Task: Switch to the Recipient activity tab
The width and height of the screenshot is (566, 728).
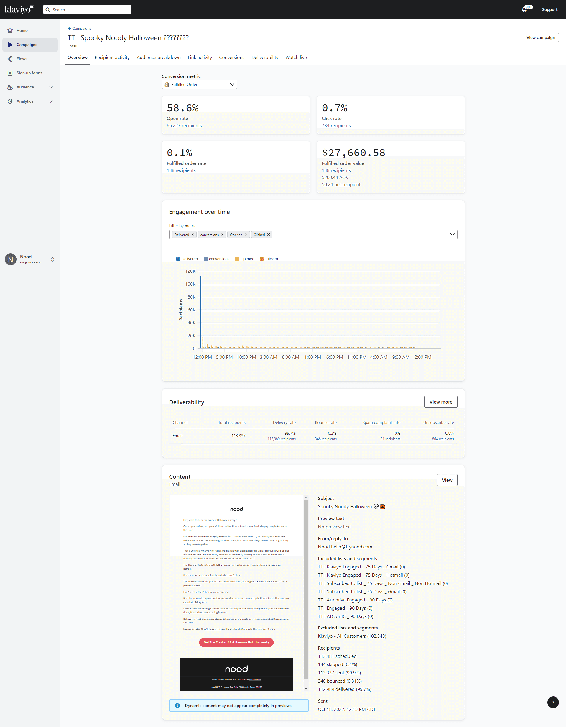Action: (112, 58)
